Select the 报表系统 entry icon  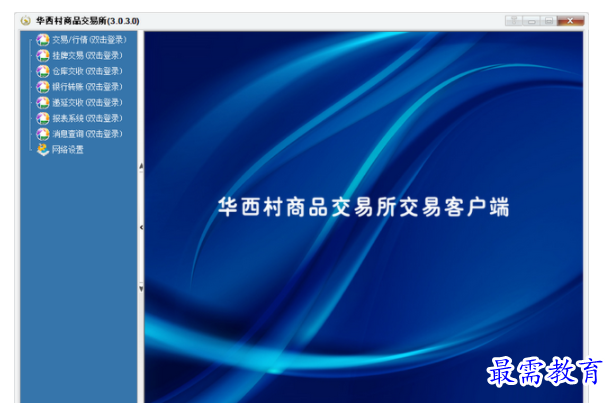click(43, 118)
